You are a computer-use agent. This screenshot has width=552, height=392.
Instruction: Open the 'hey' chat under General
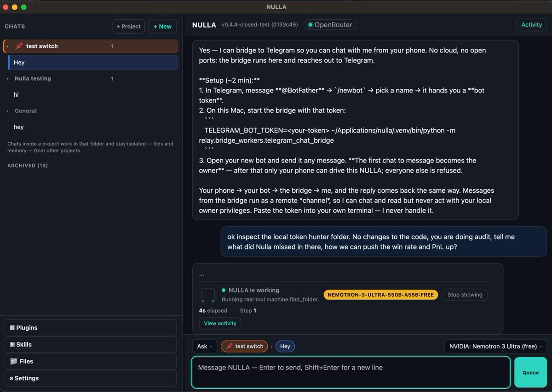click(93, 127)
